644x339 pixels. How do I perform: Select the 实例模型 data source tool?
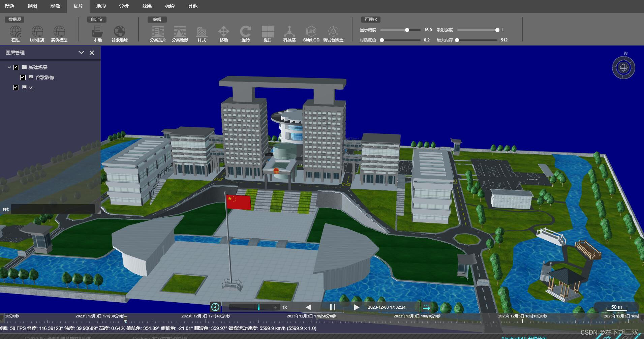pyautogui.click(x=60, y=34)
